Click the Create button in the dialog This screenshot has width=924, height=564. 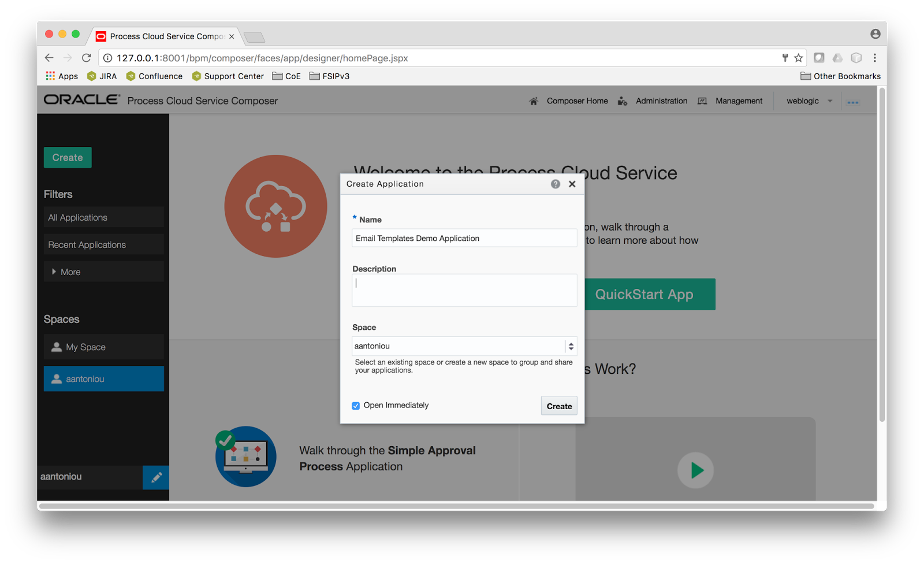coord(558,406)
